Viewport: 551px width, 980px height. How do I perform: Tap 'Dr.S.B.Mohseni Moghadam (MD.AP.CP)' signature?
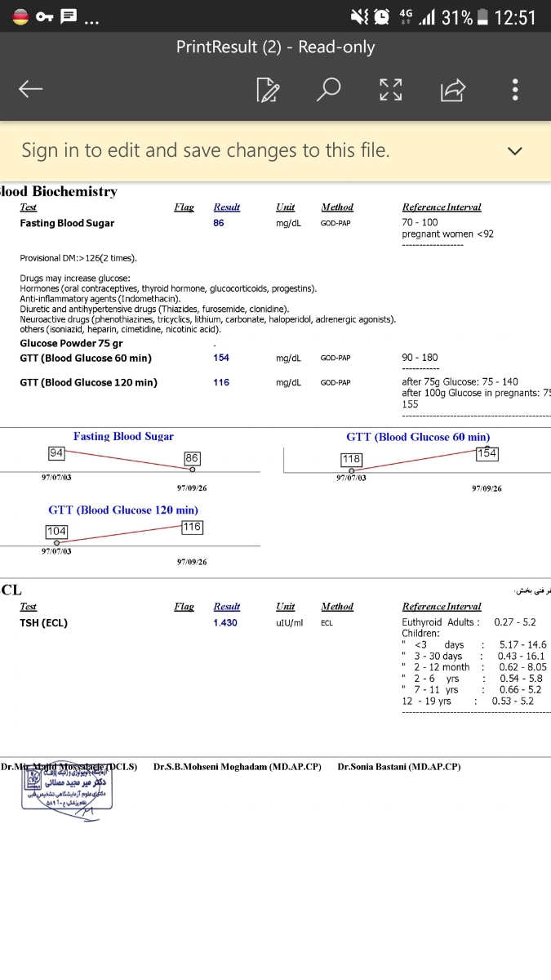[238, 767]
